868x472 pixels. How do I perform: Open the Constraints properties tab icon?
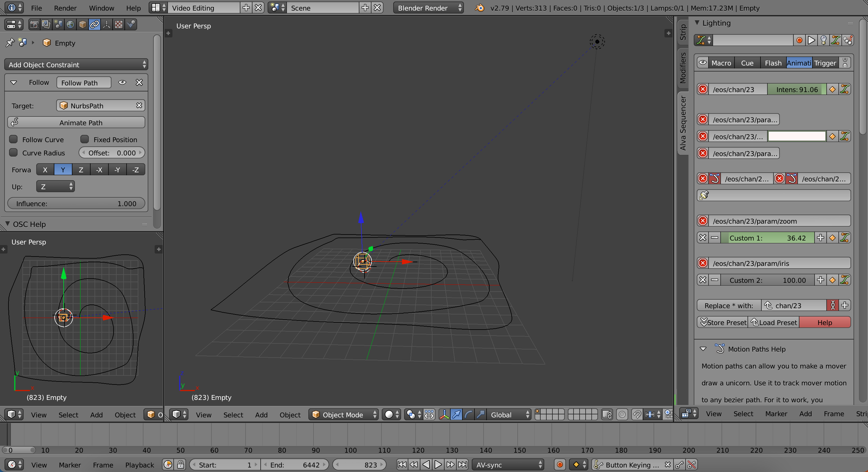95,24
